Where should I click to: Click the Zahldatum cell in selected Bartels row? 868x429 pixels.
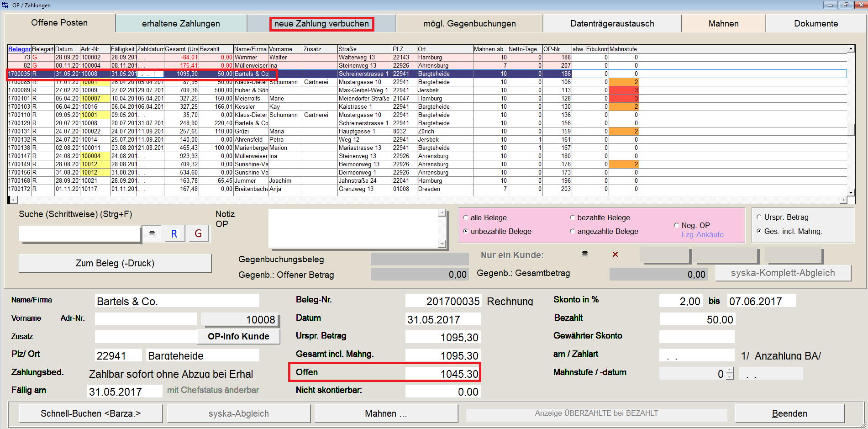(x=151, y=74)
